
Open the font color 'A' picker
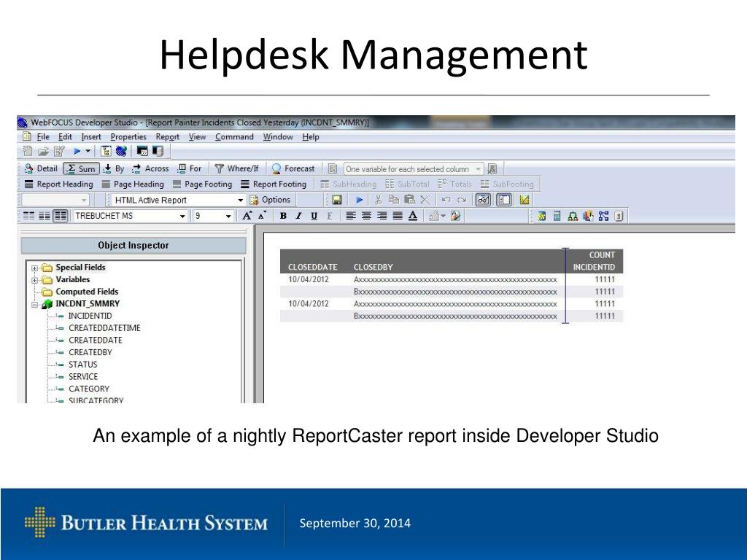click(x=413, y=216)
